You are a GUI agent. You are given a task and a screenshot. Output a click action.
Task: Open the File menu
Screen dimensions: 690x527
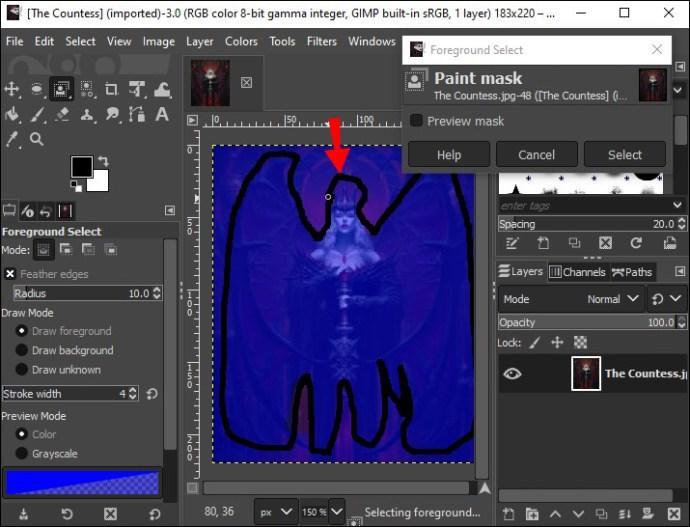pyautogui.click(x=15, y=41)
